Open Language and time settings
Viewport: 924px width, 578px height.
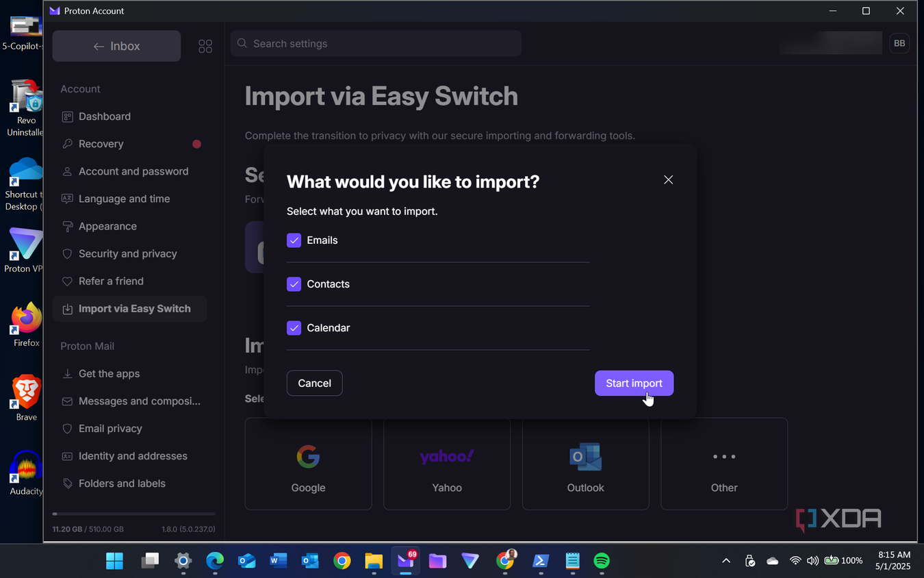(x=130, y=199)
